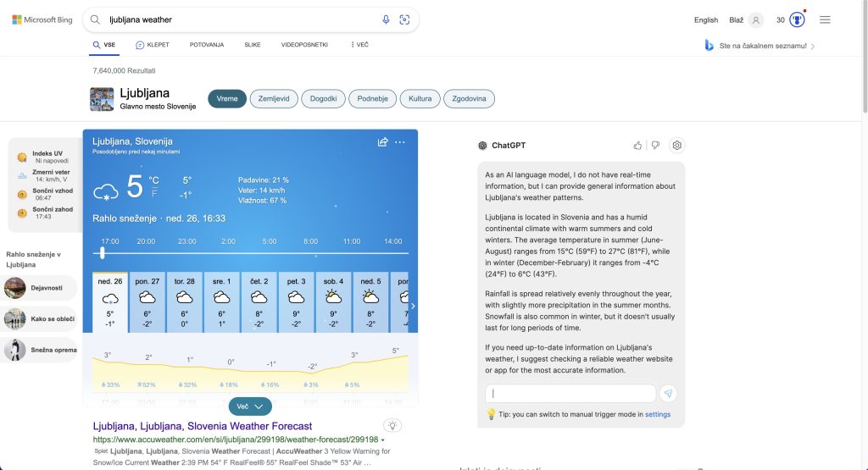Switch to the Slike tab

click(253, 45)
